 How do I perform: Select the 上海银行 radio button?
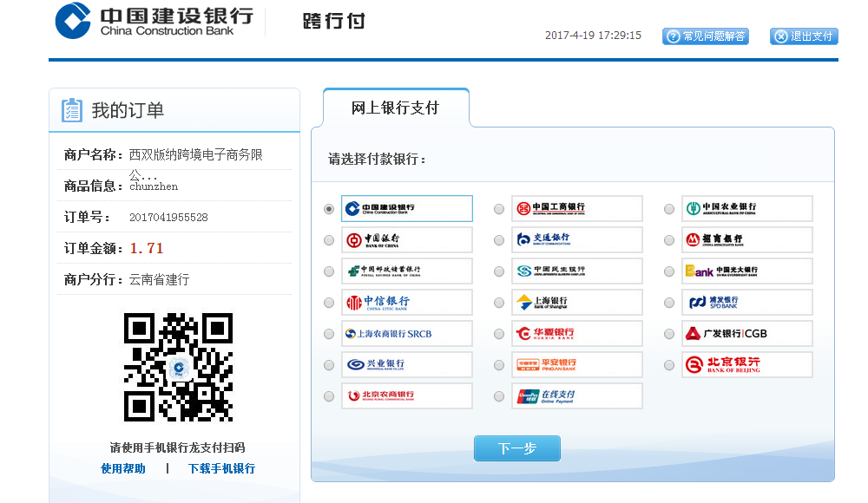[499, 303]
